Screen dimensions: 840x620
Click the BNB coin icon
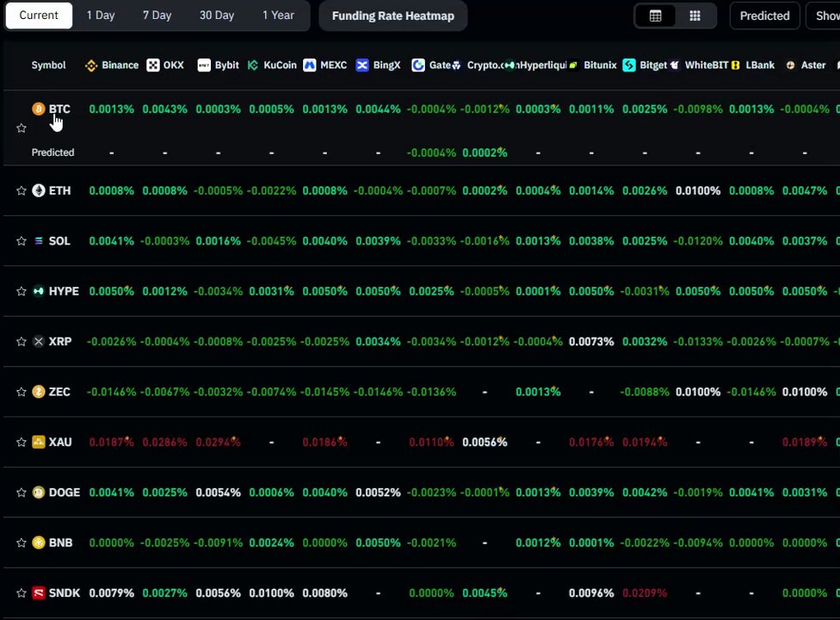coord(39,542)
